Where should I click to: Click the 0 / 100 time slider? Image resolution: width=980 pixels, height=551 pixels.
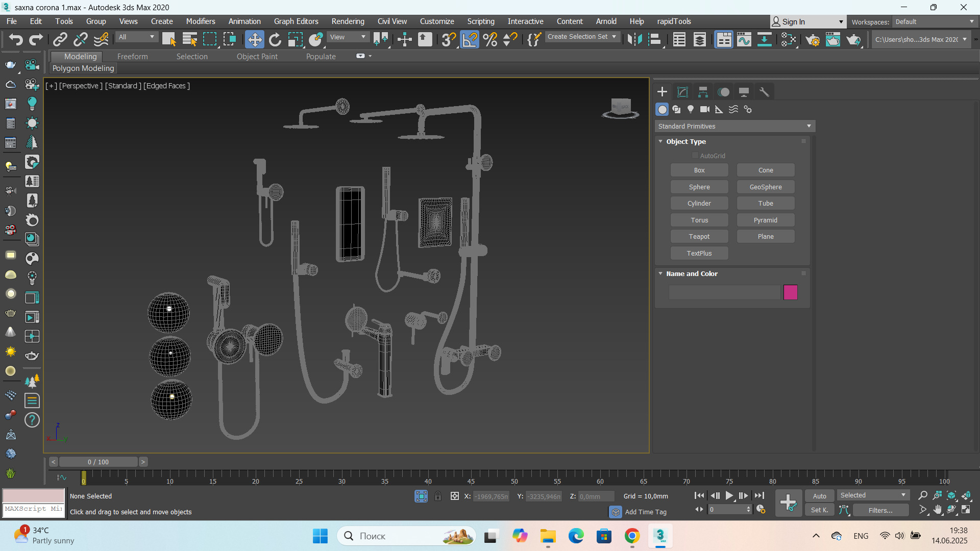(99, 462)
